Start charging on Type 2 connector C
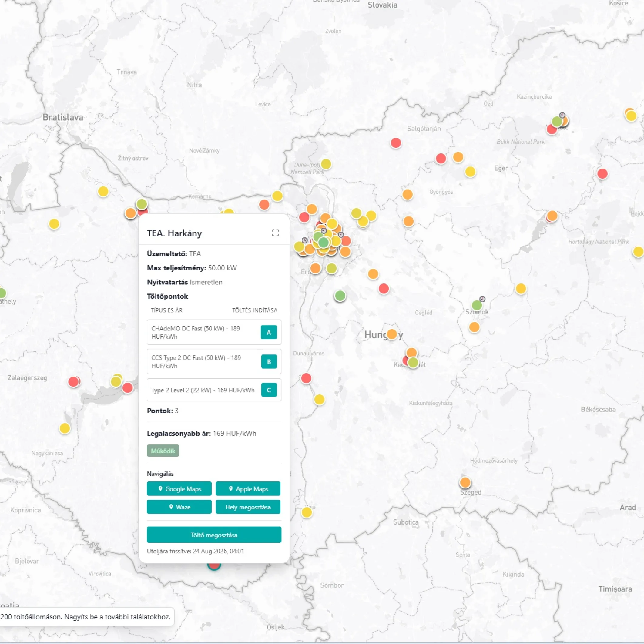644x644 pixels. [269, 390]
